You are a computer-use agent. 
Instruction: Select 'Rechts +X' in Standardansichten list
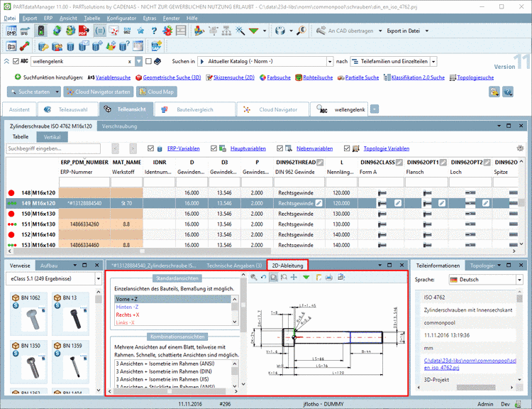tap(128, 315)
